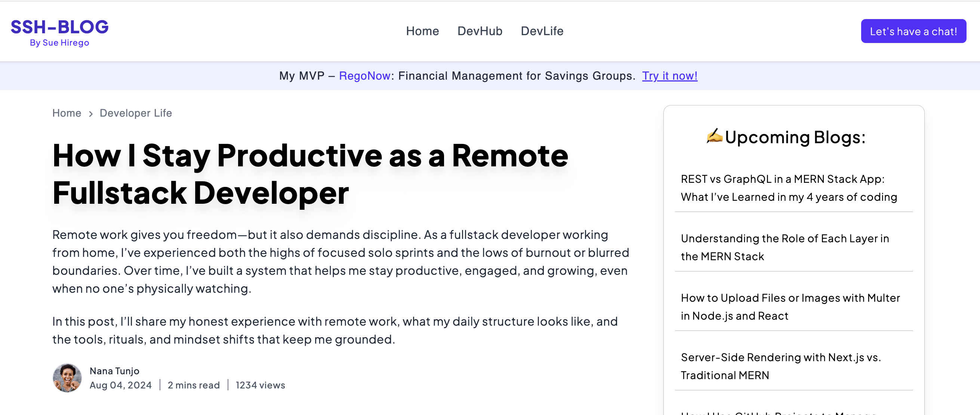The image size is (980, 415).
Task: Open the RegoNow link in banner
Action: pyautogui.click(x=364, y=76)
